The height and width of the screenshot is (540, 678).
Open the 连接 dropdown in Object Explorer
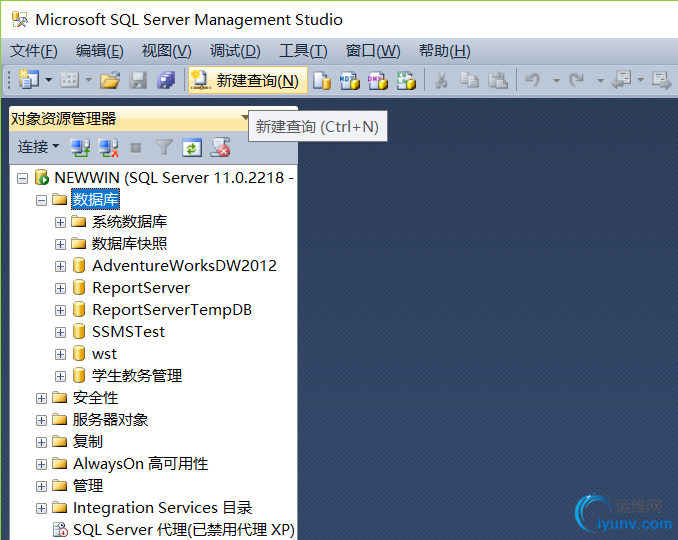[38, 147]
